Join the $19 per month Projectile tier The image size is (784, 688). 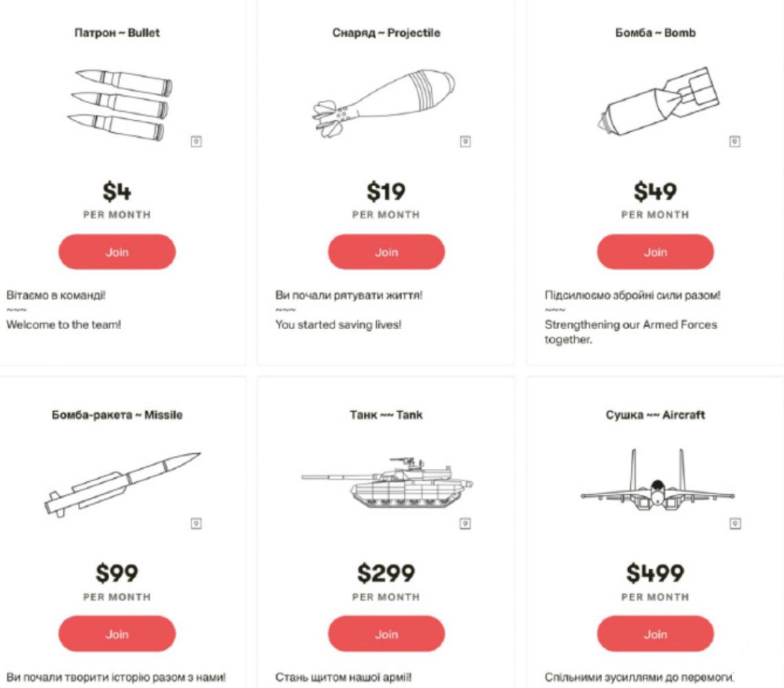tap(387, 252)
